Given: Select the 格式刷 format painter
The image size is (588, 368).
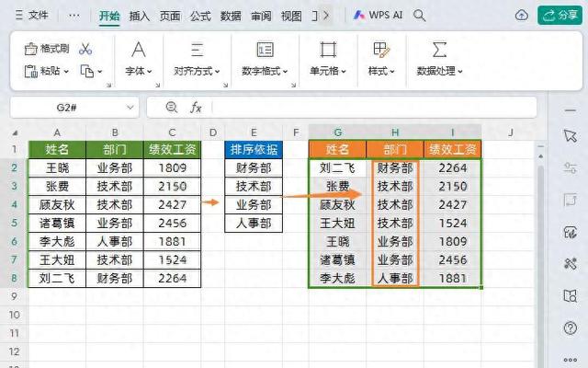Looking at the screenshot, I should tap(47, 49).
